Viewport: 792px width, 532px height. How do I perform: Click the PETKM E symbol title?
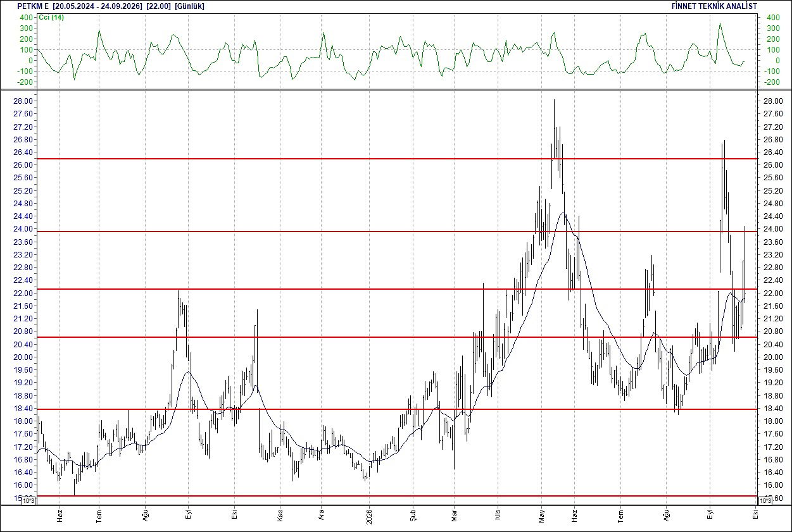tap(34, 6)
